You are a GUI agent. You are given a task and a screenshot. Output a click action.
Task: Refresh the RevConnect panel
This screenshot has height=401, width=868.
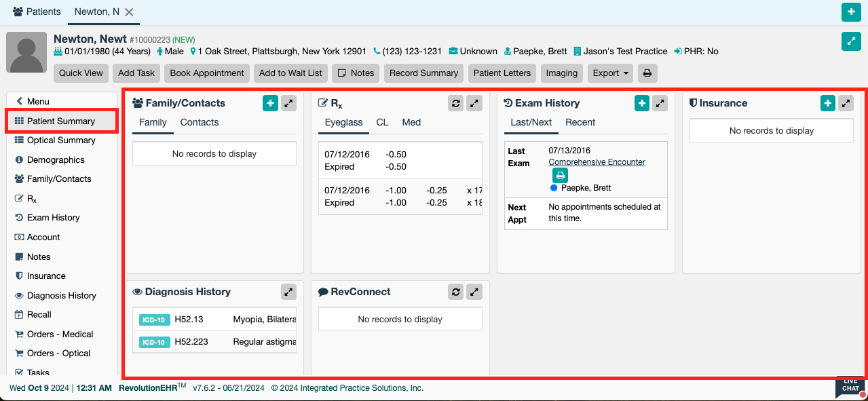[456, 292]
